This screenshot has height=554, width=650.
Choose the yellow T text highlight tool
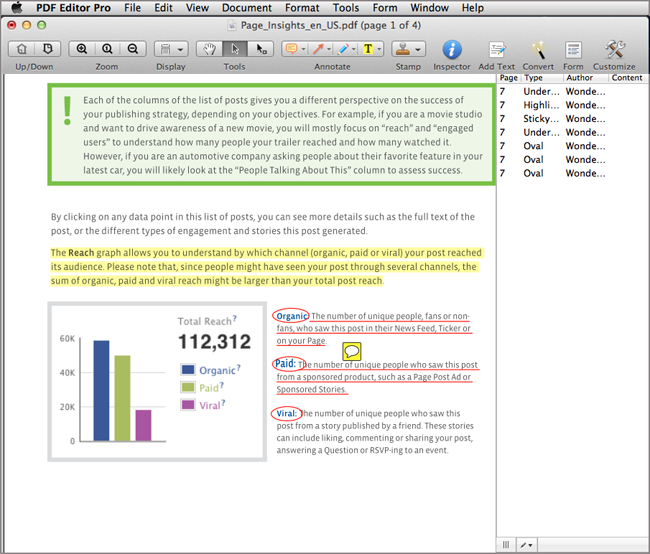(x=368, y=49)
